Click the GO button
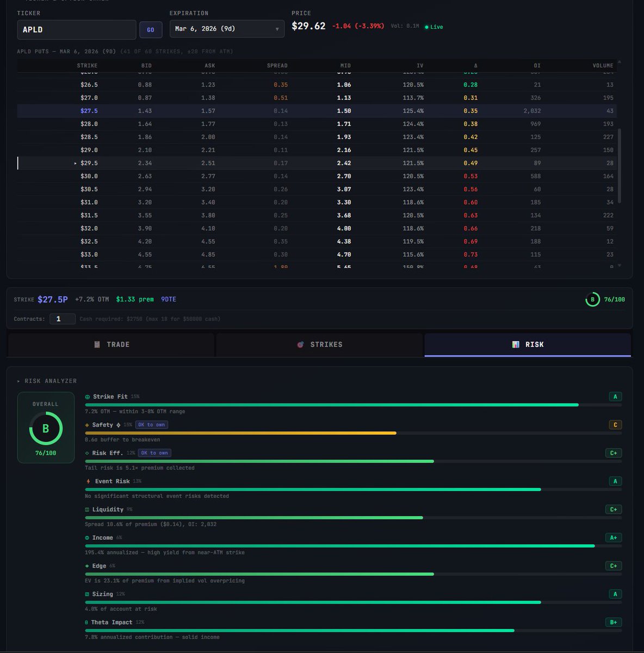The width and height of the screenshot is (644, 653). click(x=151, y=30)
